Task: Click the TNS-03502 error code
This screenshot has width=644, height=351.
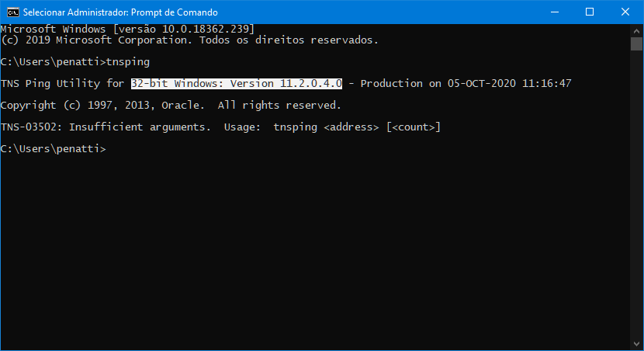Action: (x=28, y=127)
